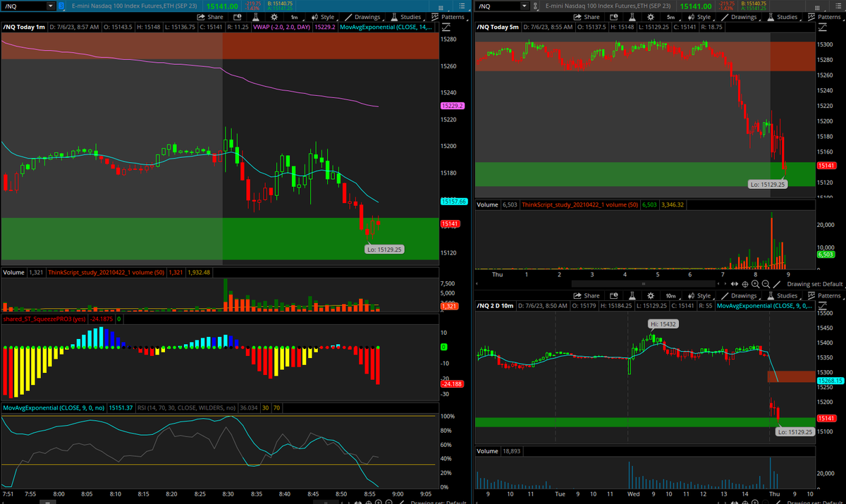846x504 pixels.
Task: Open Style menu on the 1m chart
Action: pyautogui.click(x=323, y=17)
